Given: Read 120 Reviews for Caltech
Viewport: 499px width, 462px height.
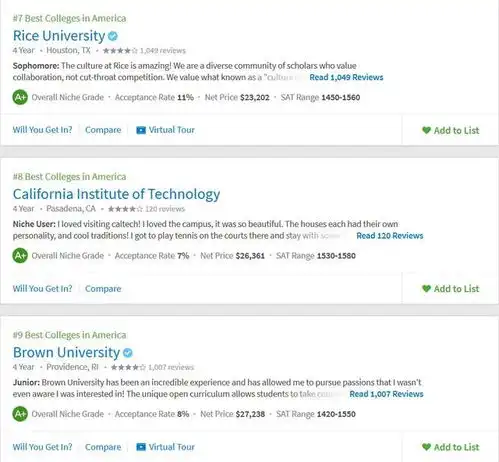Looking at the screenshot, I should [390, 236].
